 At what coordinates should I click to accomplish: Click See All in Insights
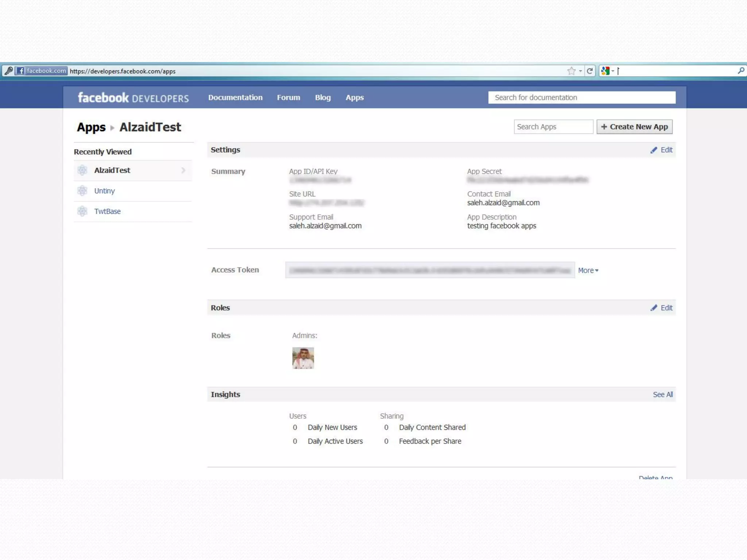click(662, 394)
